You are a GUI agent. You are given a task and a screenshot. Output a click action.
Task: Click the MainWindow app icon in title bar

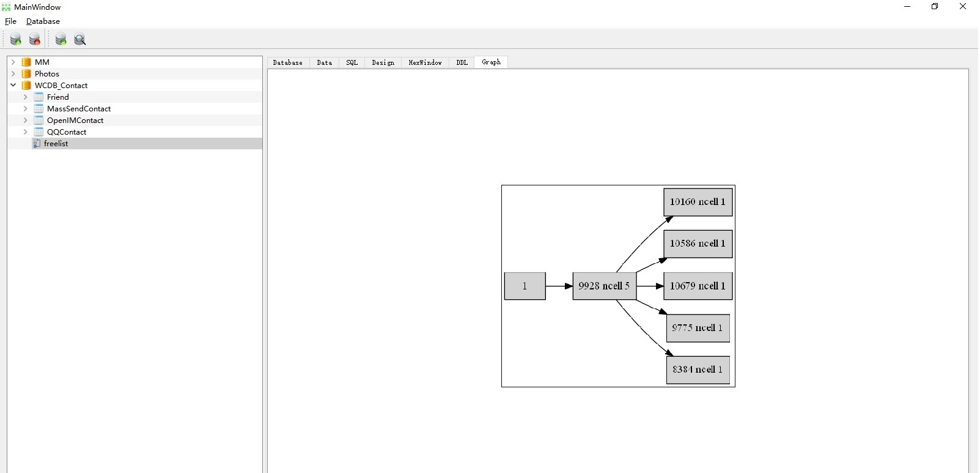pos(6,7)
